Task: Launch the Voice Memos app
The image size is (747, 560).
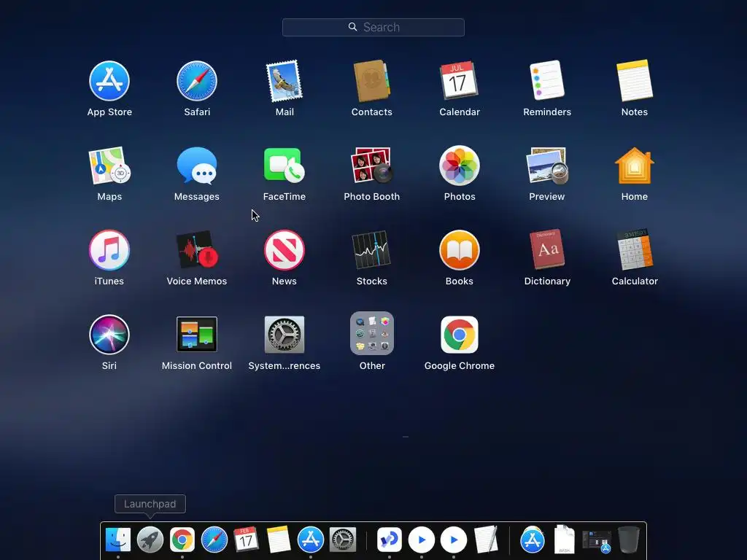Action: 197,250
